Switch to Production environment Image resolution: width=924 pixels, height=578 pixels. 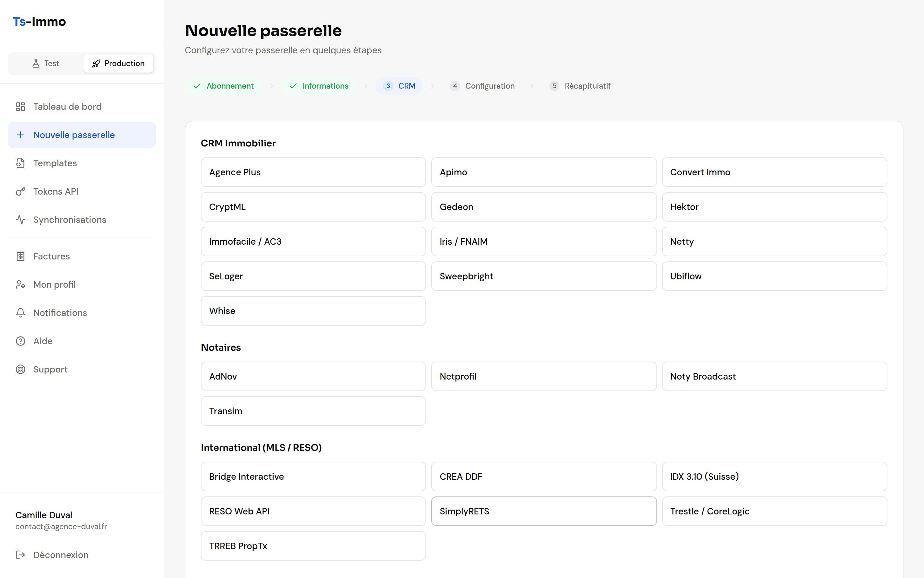[118, 64]
